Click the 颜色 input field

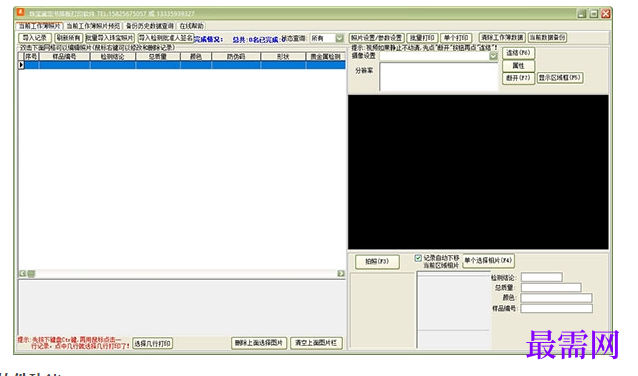click(556, 298)
